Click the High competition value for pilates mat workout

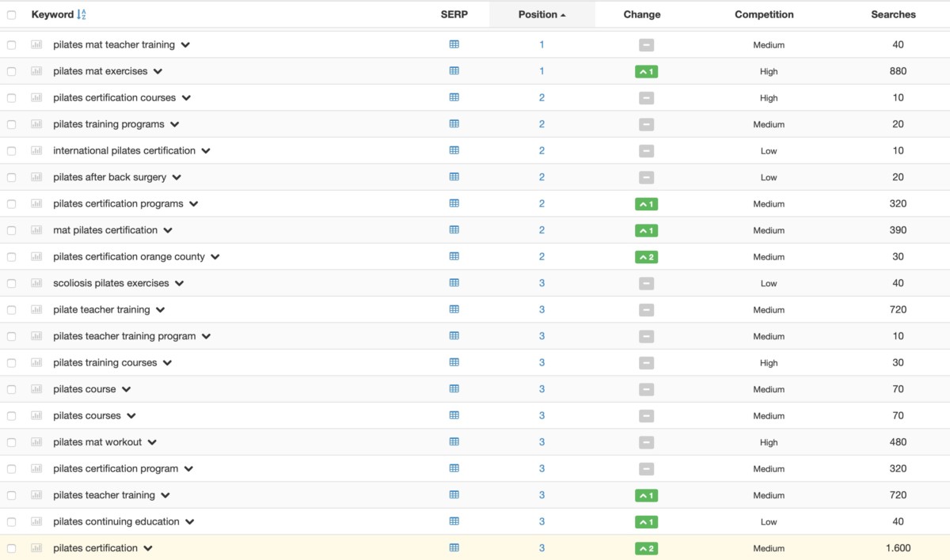tap(769, 442)
